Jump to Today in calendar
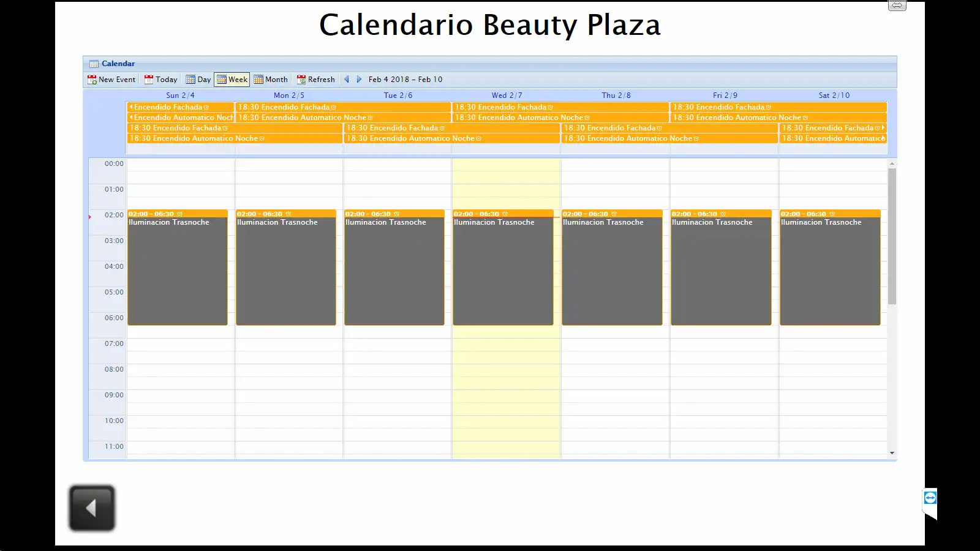 160,80
